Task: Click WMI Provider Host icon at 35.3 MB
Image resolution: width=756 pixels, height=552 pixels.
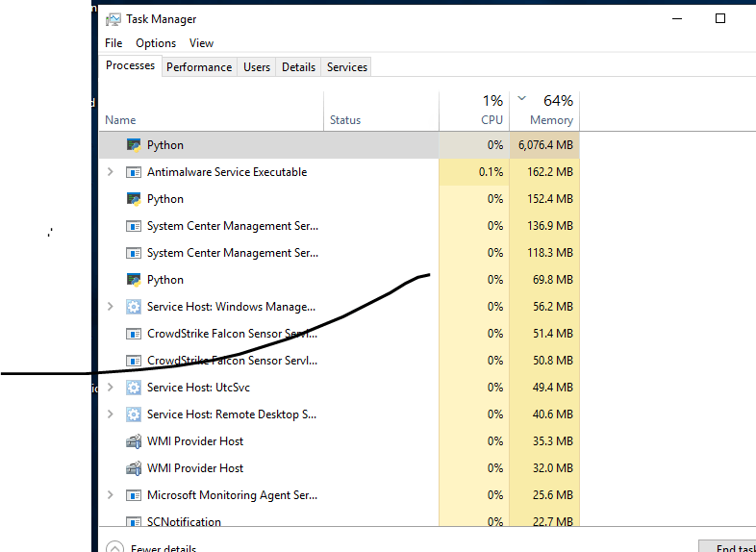Action: pos(134,441)
